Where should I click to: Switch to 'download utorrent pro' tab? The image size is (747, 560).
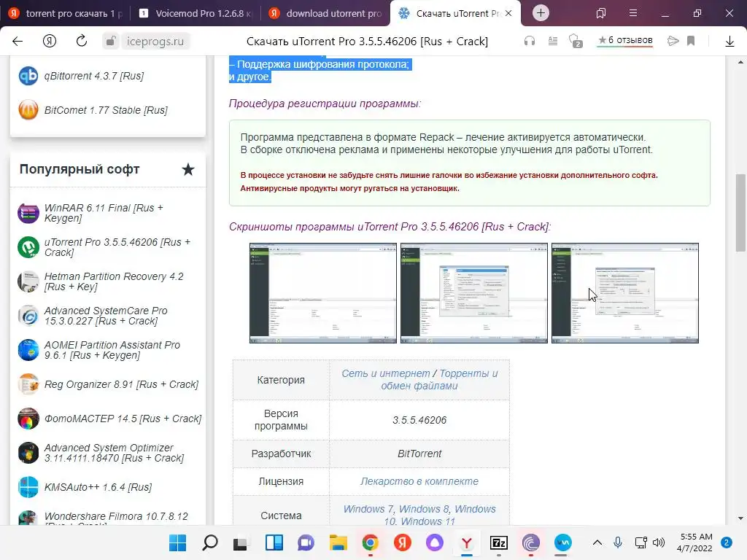(x=326, y=13)
